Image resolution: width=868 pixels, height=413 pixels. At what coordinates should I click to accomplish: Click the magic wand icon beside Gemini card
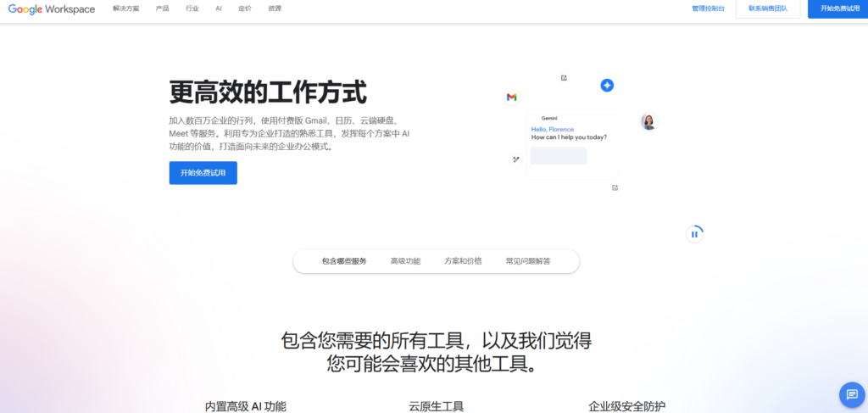(x=515, y=159)
